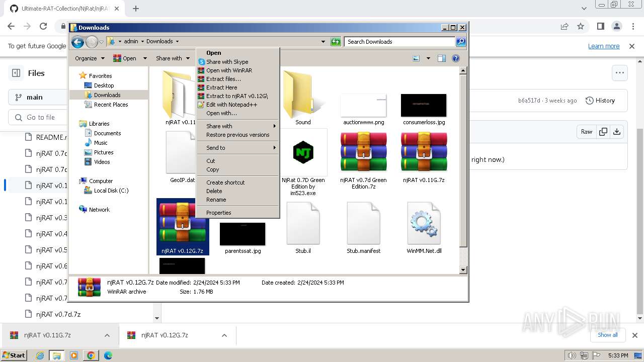The image size is (644, 362).
Task: Select the Stub.manifest file icon
Action: (x=363, y=223)
